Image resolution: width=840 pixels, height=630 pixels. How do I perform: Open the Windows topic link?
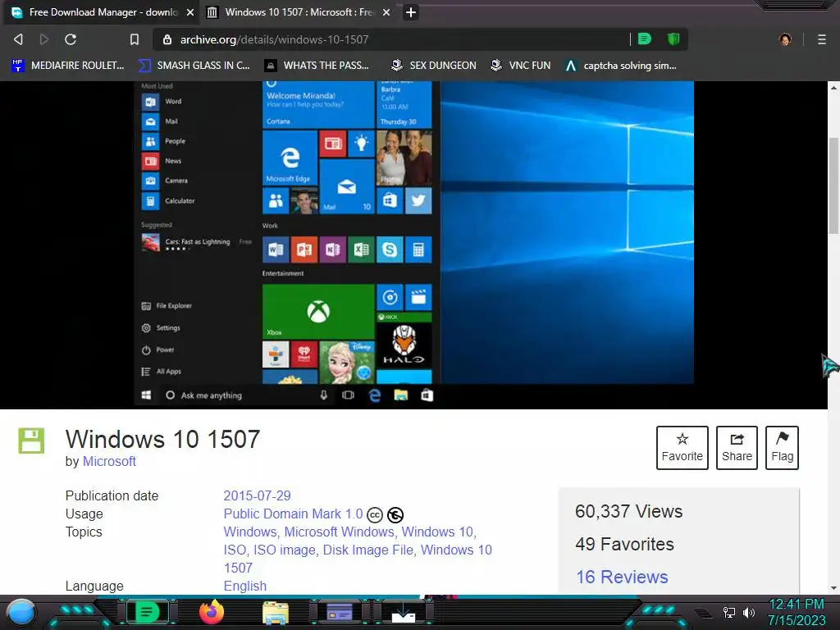249,532
